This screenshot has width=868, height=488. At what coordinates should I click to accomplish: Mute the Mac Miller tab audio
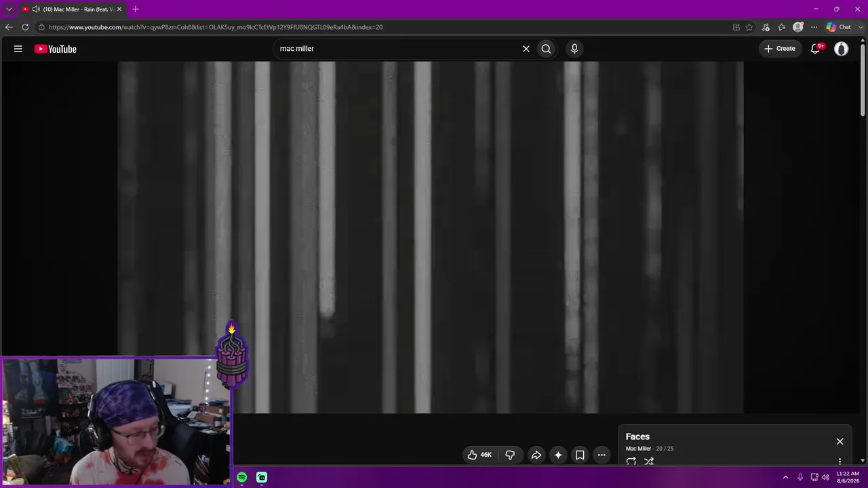[x=35, y=9]
